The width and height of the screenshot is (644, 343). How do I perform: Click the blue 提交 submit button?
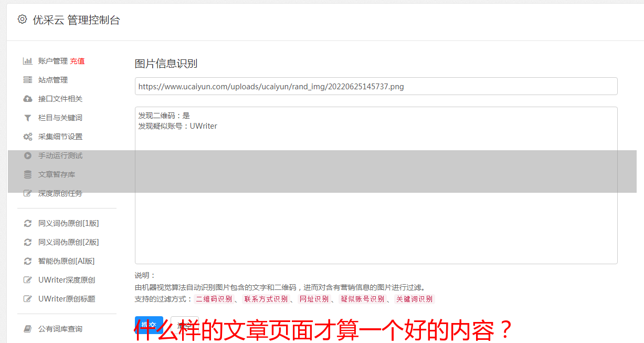click(x=149, y=325)
